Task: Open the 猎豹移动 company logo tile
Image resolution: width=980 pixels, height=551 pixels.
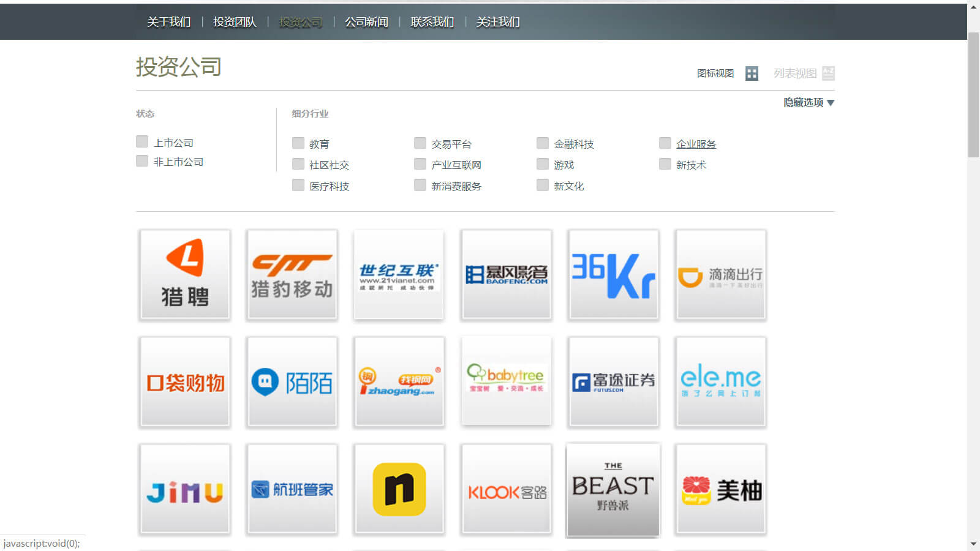Action: [292, 275]
